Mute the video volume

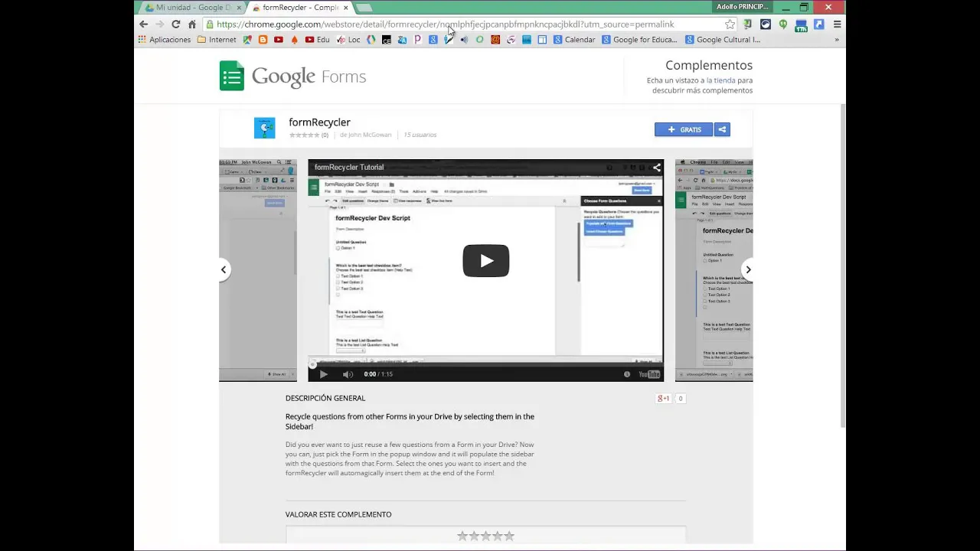[x=348, y=374]
